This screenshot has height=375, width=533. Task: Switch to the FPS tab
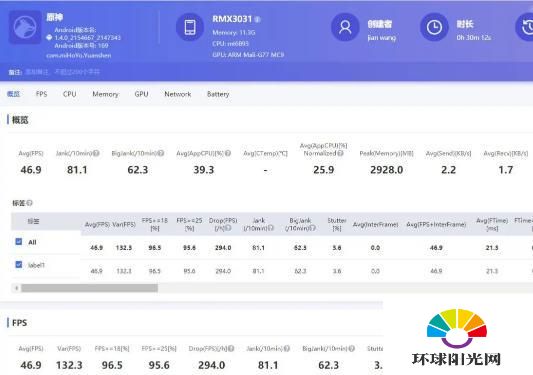(41, 94)
